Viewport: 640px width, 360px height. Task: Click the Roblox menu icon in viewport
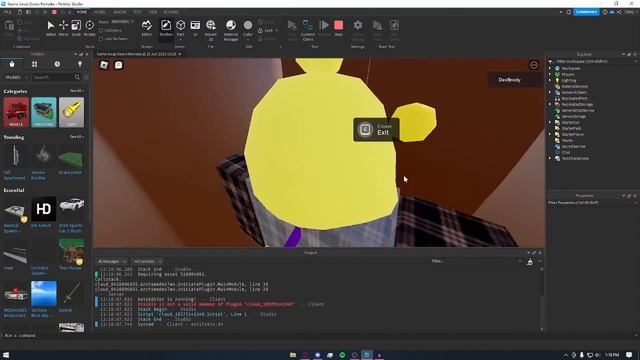tap(104, 65)
